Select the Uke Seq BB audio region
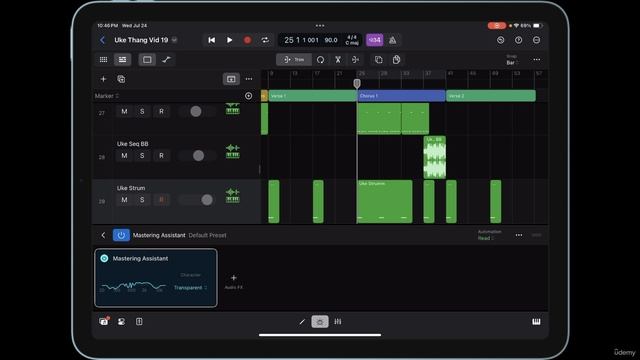The image size is (640, 360). [435, 158]
